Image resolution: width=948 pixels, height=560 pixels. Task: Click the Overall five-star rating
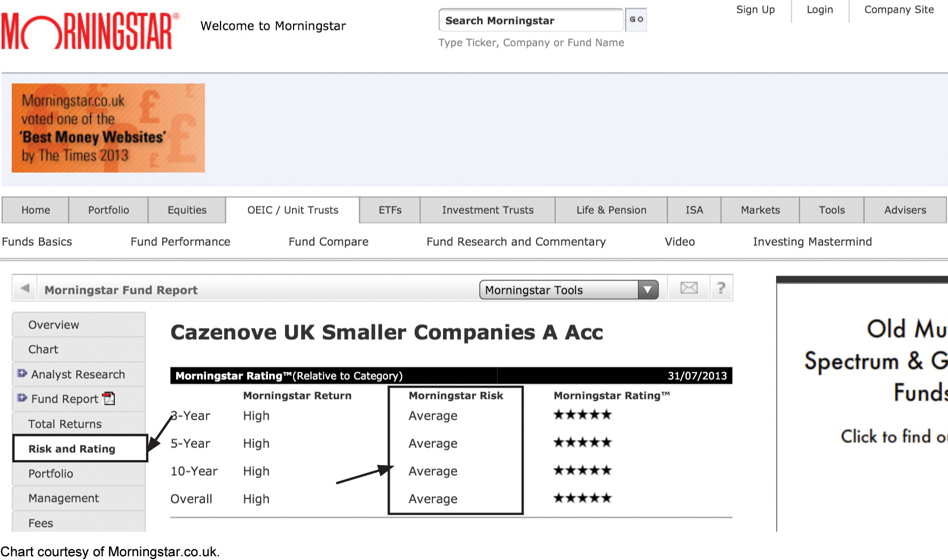(582, 498)
